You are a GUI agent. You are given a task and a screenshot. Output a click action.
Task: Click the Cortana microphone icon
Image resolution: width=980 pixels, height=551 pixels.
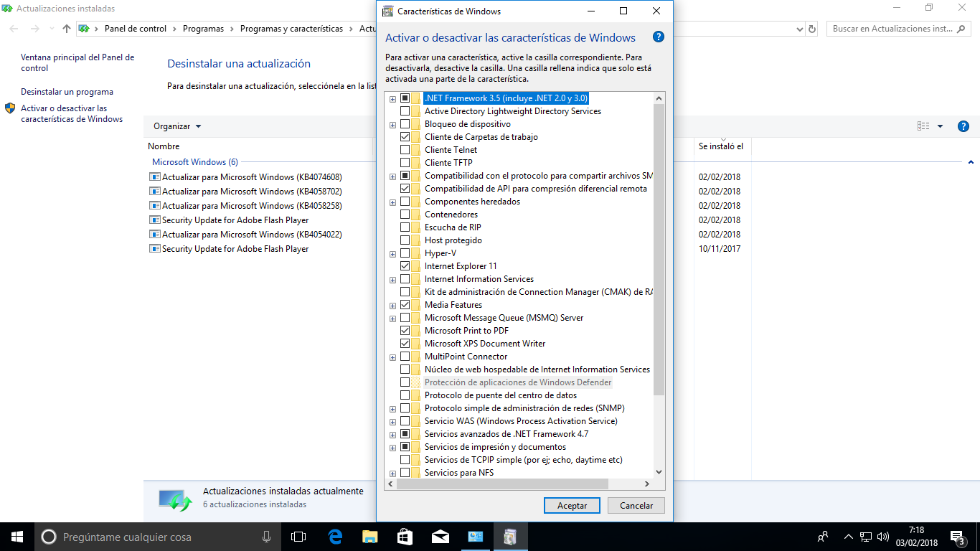[266, 537]
